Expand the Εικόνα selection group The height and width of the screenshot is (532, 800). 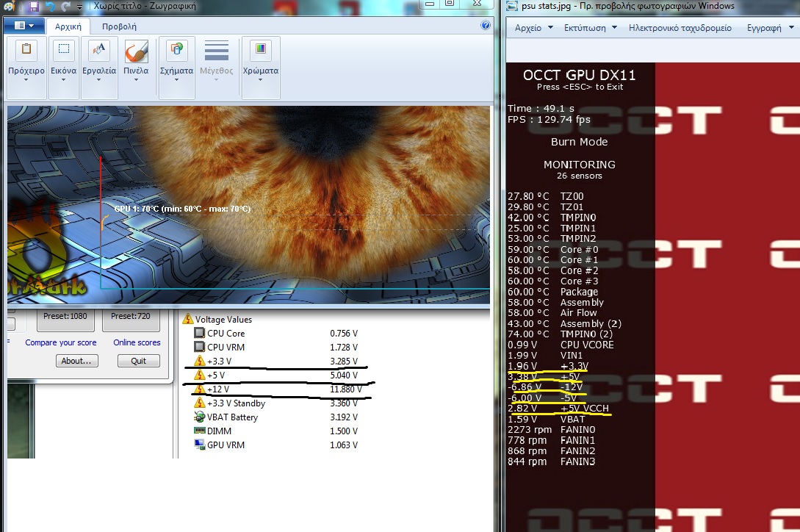click(63, 68)
